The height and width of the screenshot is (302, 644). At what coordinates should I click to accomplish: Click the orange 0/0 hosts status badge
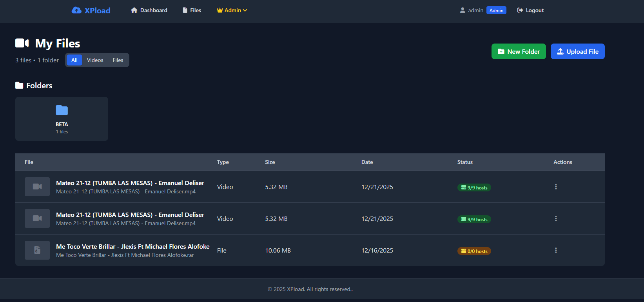click(x=474, y=251)
